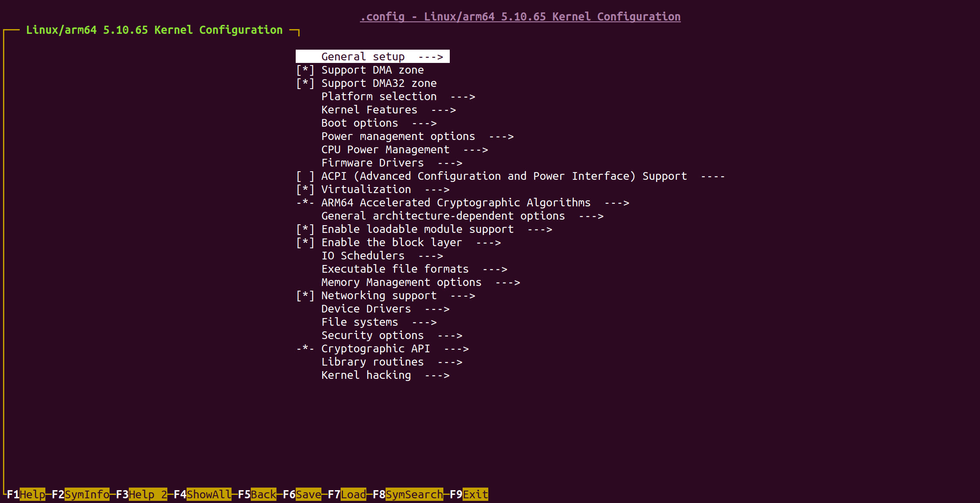This screenshot has width=980, height=503.
Task: Enable the ACPI Support checkbox
Action: click(305, 176)
